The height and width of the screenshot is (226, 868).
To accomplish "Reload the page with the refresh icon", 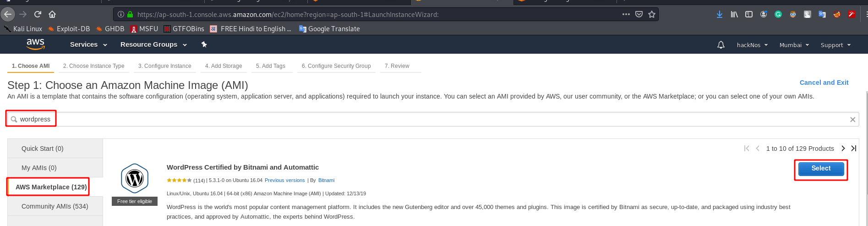I will (x=38, y=14).
